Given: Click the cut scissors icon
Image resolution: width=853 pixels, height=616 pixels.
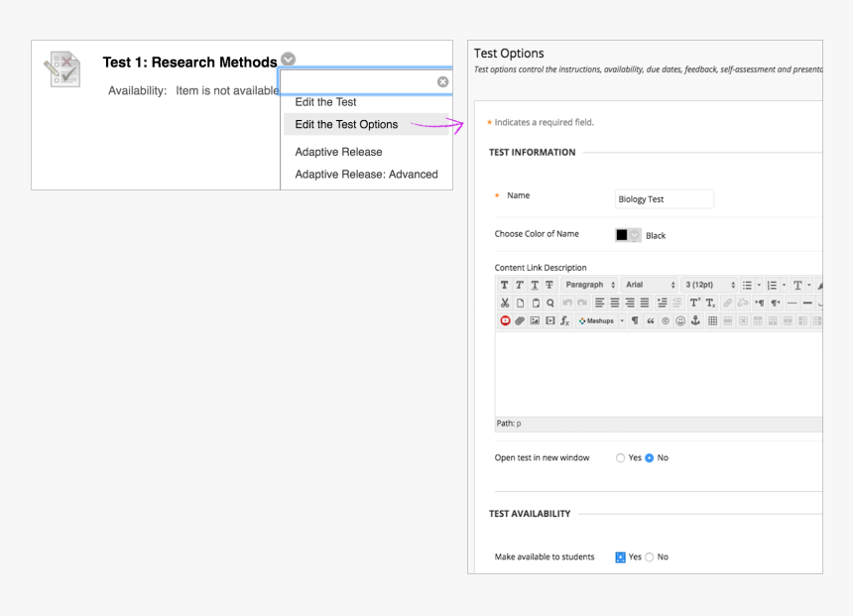Looking at the screenshot, I should coord(503,302).
